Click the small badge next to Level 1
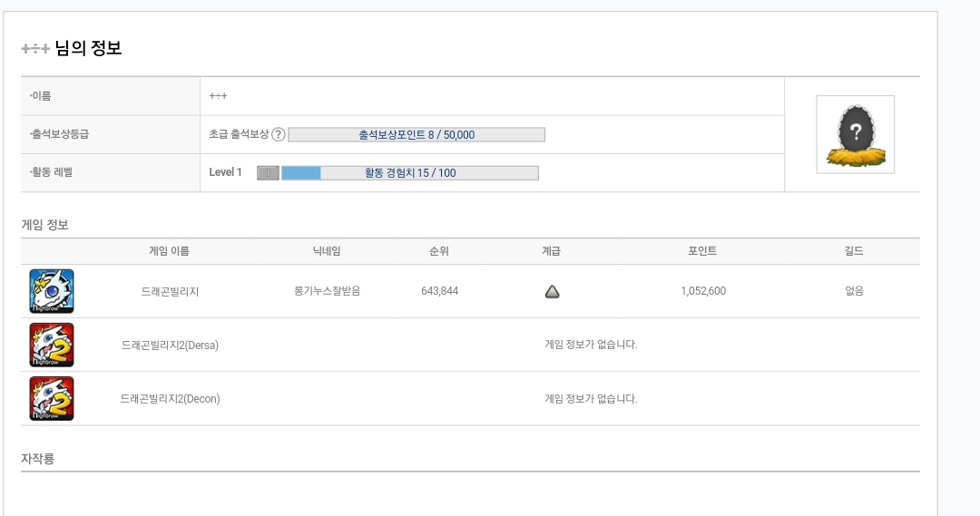Image resolution: width=980 pixels, height=516 pixels. (x=268, y=173)
